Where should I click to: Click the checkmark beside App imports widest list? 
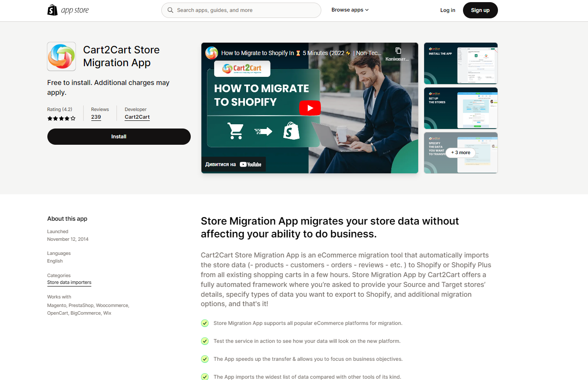point(205,377)
